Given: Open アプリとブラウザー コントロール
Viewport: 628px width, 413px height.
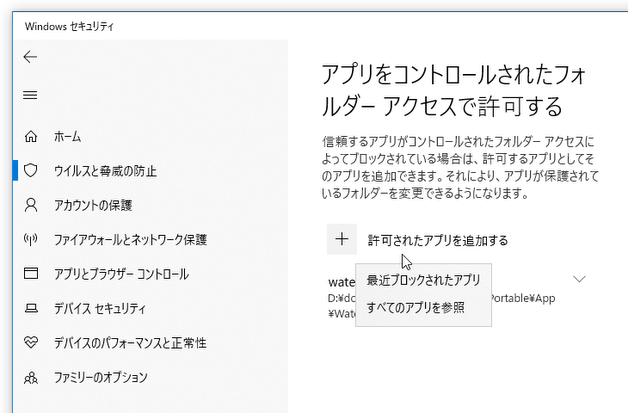Looking at the screenshot, I should [x=121, y=274].
